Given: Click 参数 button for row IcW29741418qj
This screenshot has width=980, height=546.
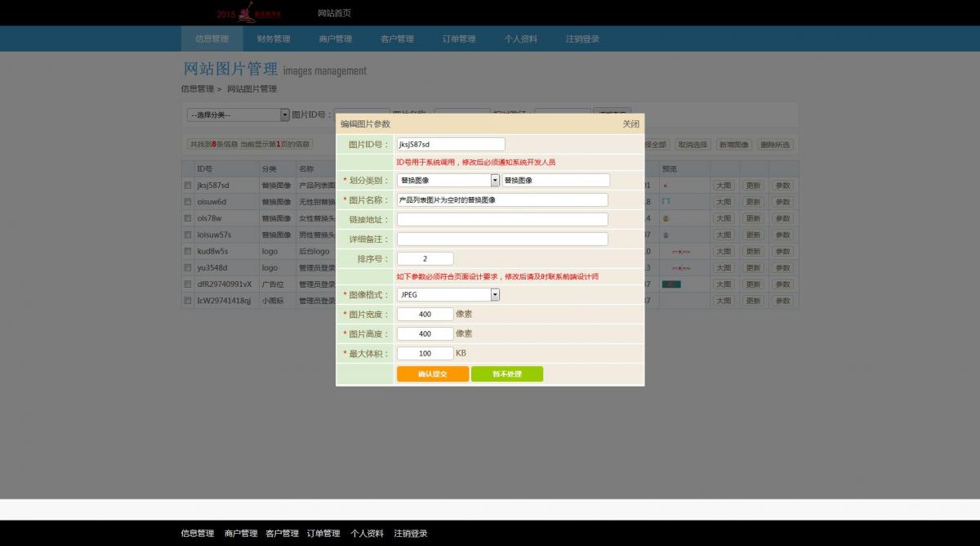Looking at the screenshot, I should coord(782,301).
